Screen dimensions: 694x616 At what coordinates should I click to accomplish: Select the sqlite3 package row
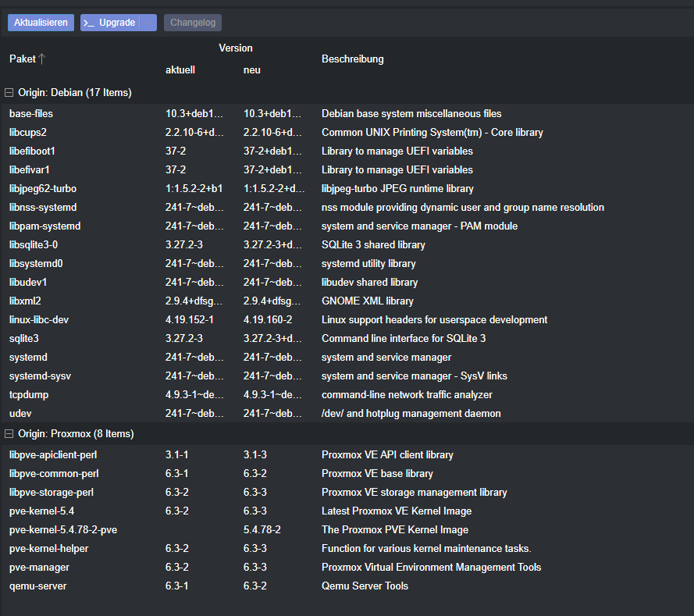(347, 339)
